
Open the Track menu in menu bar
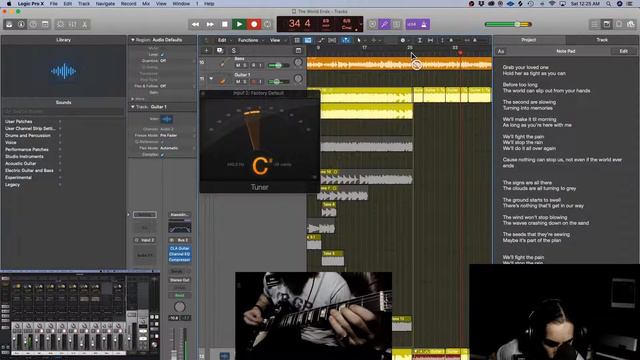[84, 4]
